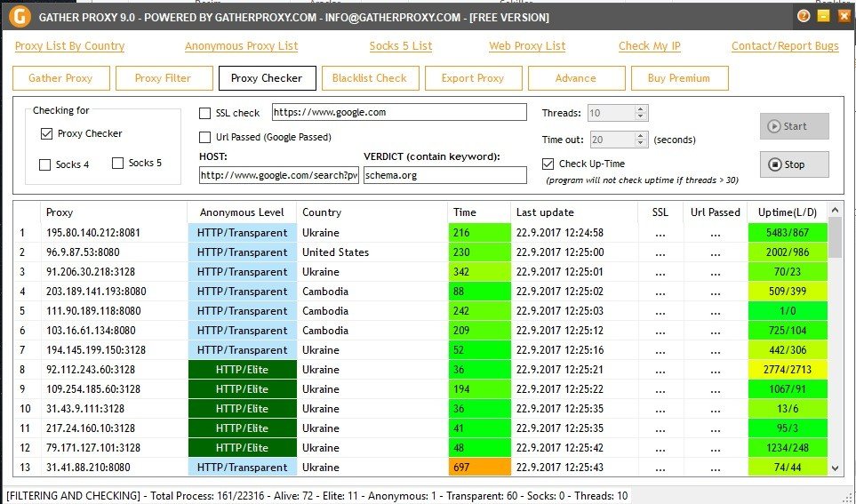
Task: Click the proxy list scrollbar thumb
Action: click(x=835, y=237)
